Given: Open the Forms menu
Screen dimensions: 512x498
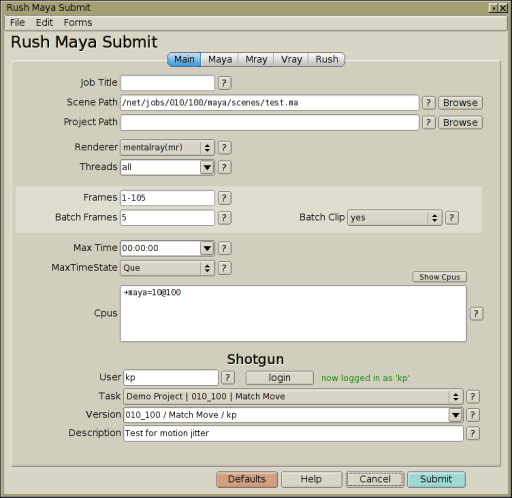Looking at the screenshot, I should tap(78, 22).
